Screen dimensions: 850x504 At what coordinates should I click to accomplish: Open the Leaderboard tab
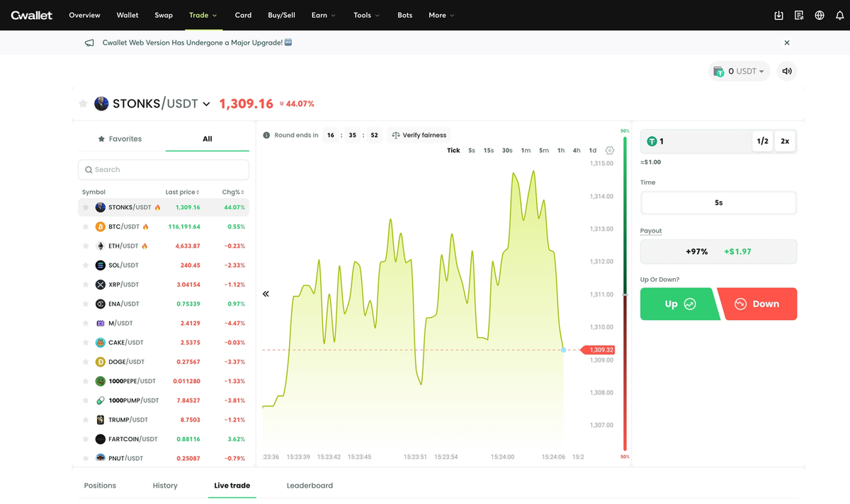tap(310, 486)
